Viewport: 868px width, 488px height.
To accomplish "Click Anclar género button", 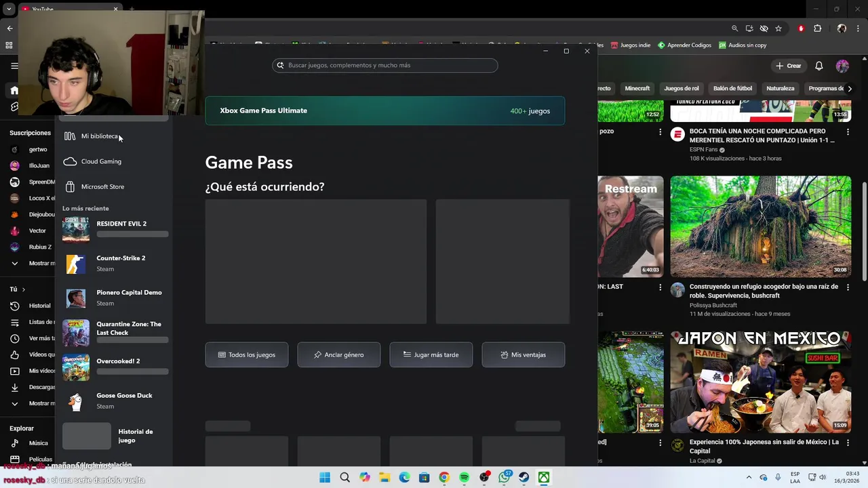I will pyautogui.click(x=339, y=354).
